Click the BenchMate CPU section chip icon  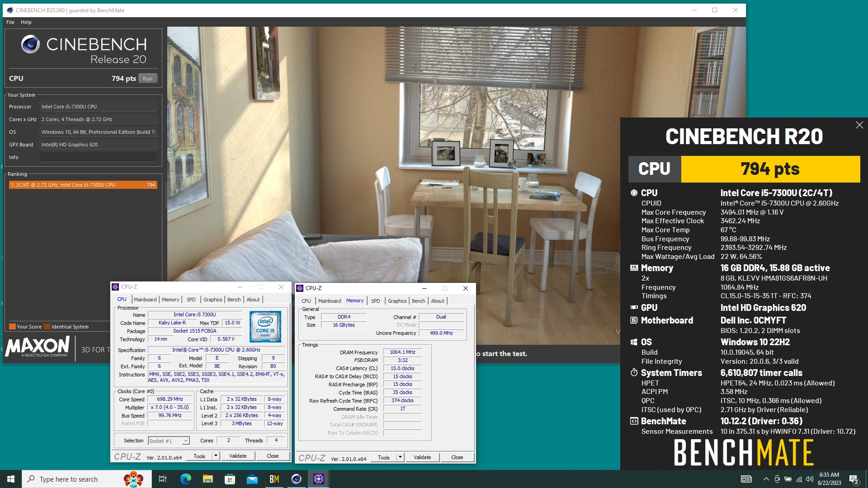tap(634, 192)
